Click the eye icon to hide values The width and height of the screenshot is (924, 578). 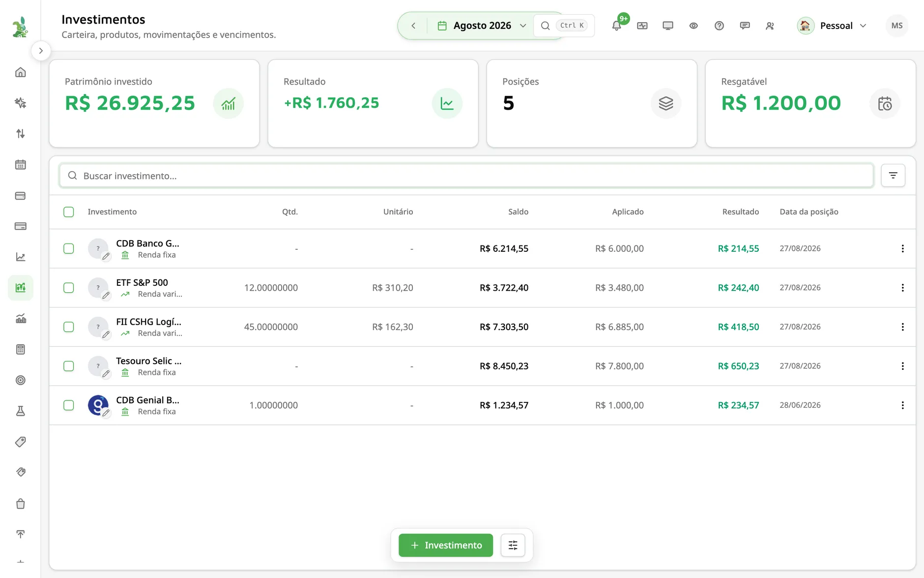click(x=693, y=26)
